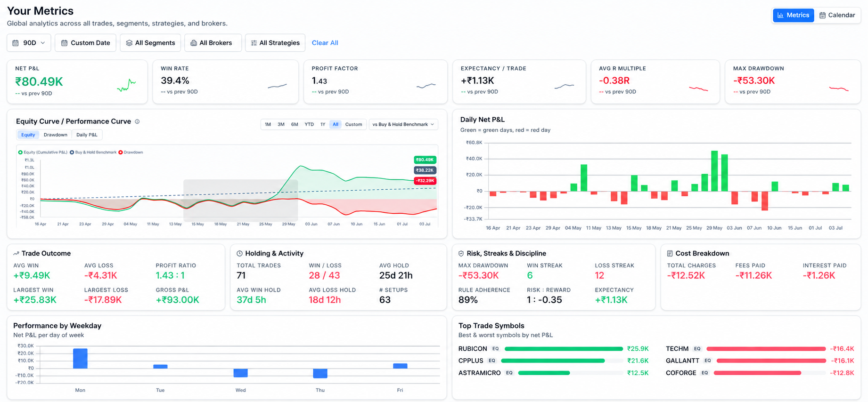Click the EQ badge next to RUBICON
Screen dimensions: 868x402
(x=495, y=349)
